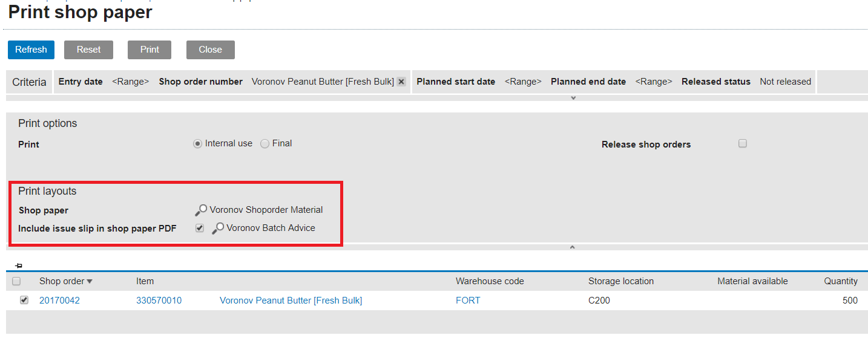Image resolution: width=868 pixels, height=338 pixels.
Task: Select the Final print option
Action: coord(265,144)
